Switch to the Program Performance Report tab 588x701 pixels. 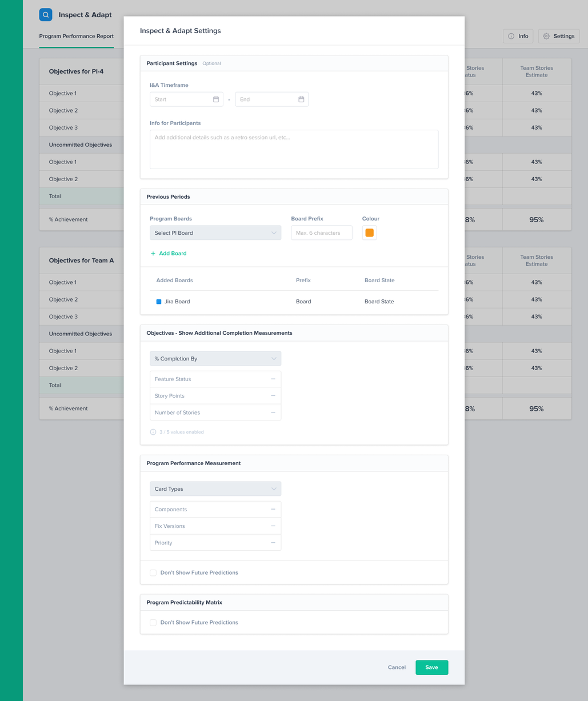click(76, 36)
